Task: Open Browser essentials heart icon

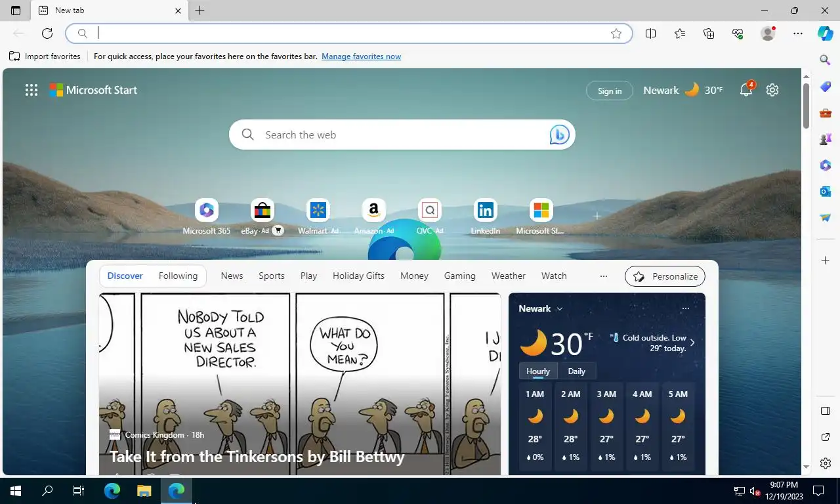Action: 738,33
